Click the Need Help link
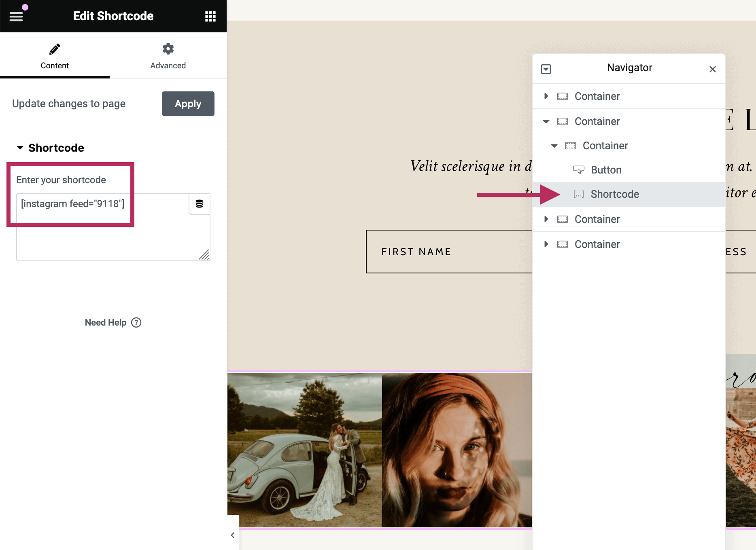 coord(106,322)
